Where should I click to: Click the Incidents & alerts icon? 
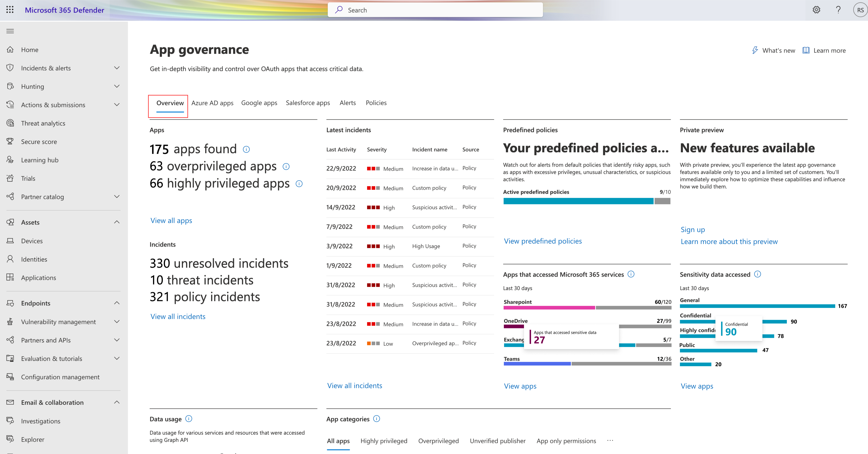(10, 68)
